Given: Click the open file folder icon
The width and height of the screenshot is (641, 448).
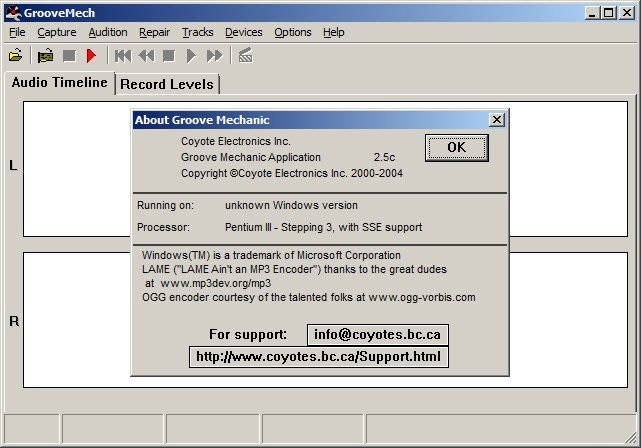Looking at the screenshot, I should pos(15,56).
